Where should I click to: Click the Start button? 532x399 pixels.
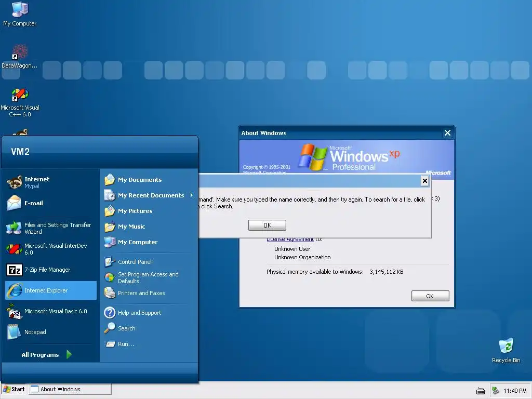(14, 389)
